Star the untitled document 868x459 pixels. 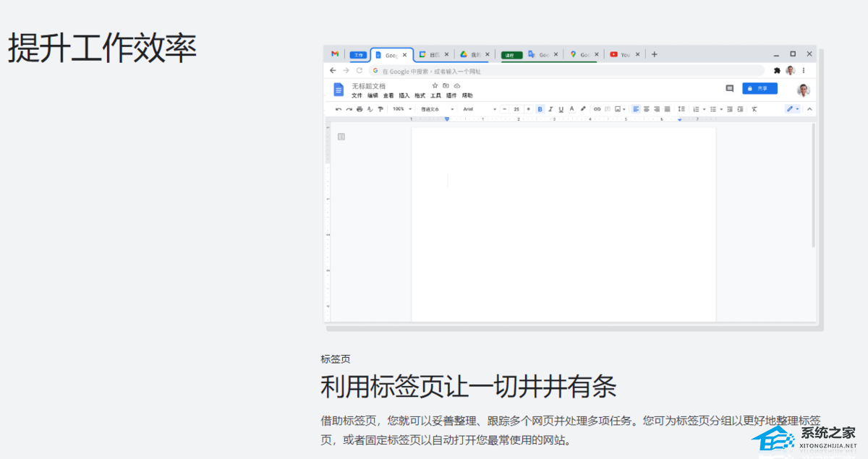[435, 86]
